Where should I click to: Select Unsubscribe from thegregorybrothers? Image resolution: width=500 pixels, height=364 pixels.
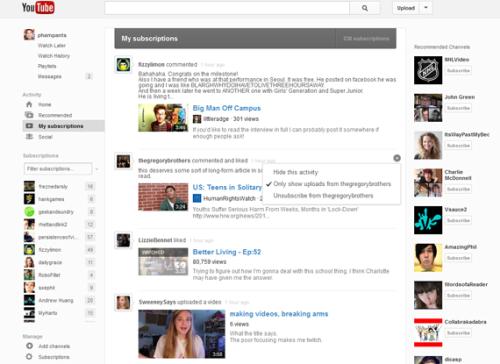click(x=323, y=196)
